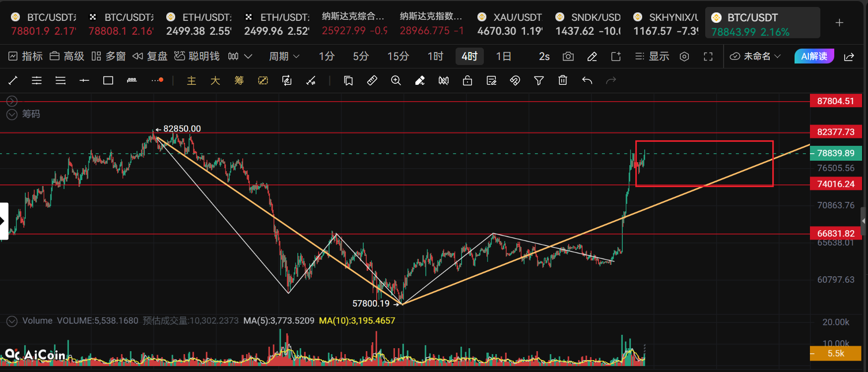Image resolution: width=868 pixels, height=372 pixels.
Task: Toggle the 筹码 indicator circle
Action: pos(12,115)
